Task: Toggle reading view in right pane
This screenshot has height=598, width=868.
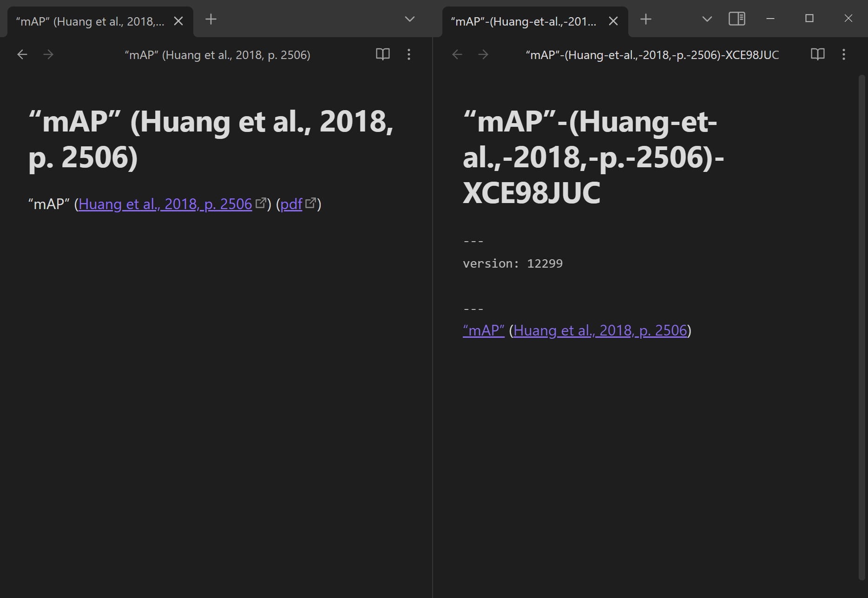Action: tap(817, 54)
